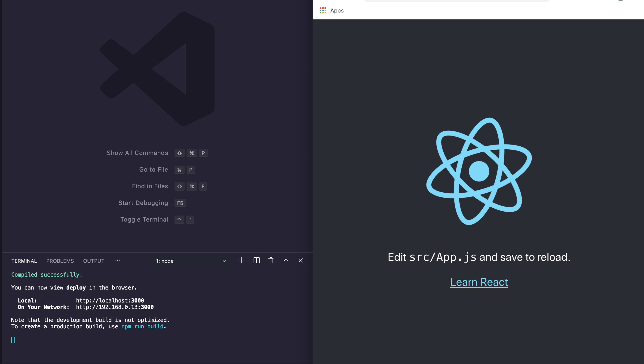Switch to the OUTPUT tab
The image size is (644, 364).
[x=94, y=261]
